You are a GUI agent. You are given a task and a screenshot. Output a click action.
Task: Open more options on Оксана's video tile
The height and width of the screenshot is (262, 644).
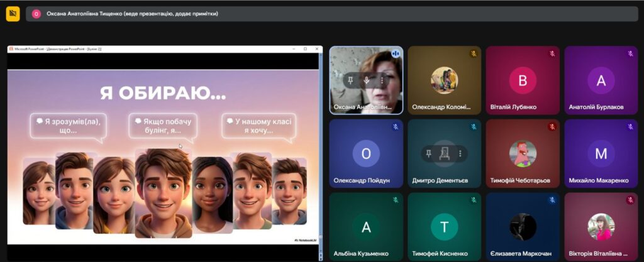pos(382,80)
